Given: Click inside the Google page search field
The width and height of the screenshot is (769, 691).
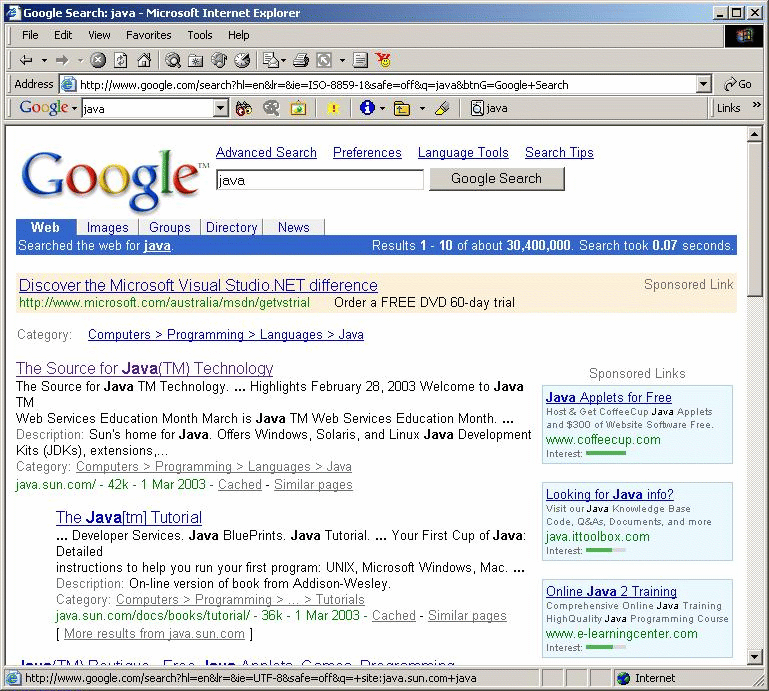Looking at the screenshot, I should (320, 180).
